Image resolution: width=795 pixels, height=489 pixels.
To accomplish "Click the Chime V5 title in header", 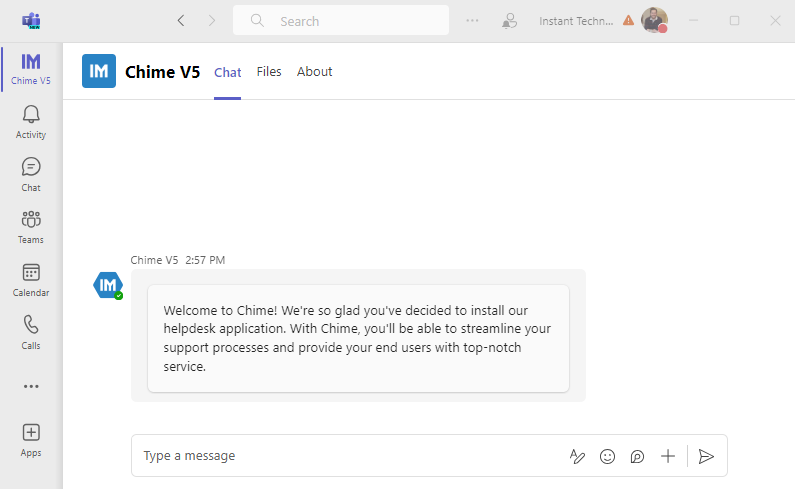I will coord(163,72).
